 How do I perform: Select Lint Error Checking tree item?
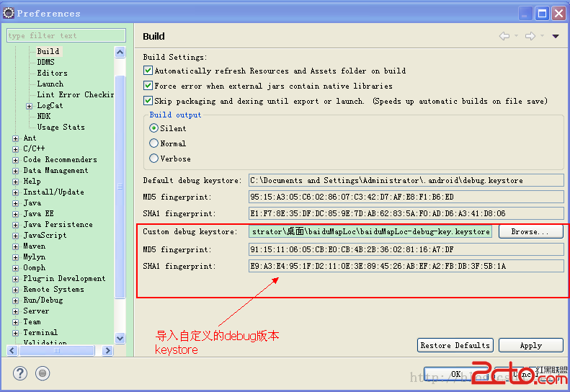(75, 94)
